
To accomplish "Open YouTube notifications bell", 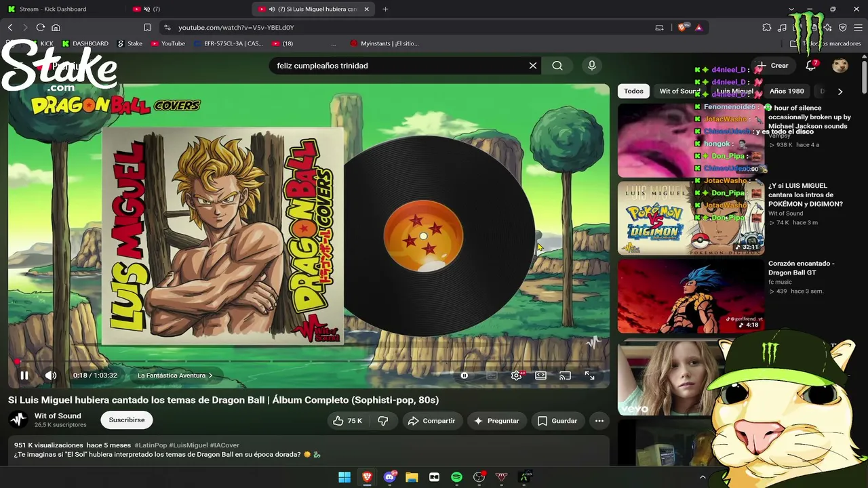I will click(x=811, y=66).
